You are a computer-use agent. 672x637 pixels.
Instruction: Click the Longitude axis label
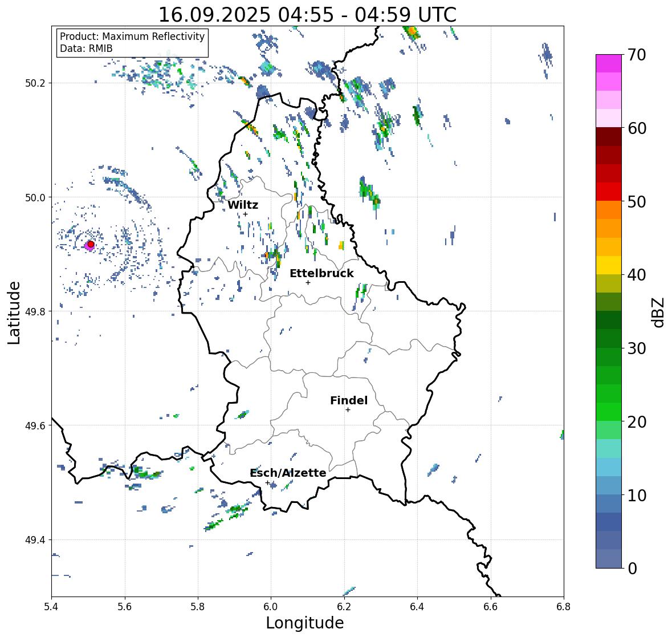(305, 623)
